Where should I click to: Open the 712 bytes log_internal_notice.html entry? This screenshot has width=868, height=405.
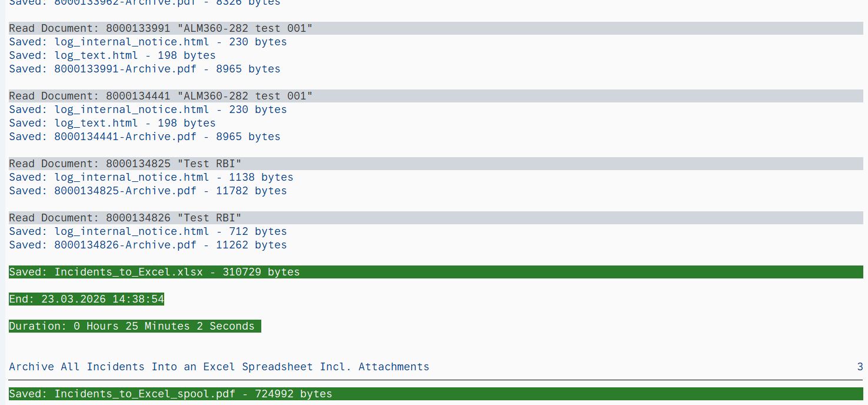(x=131, y=231)
